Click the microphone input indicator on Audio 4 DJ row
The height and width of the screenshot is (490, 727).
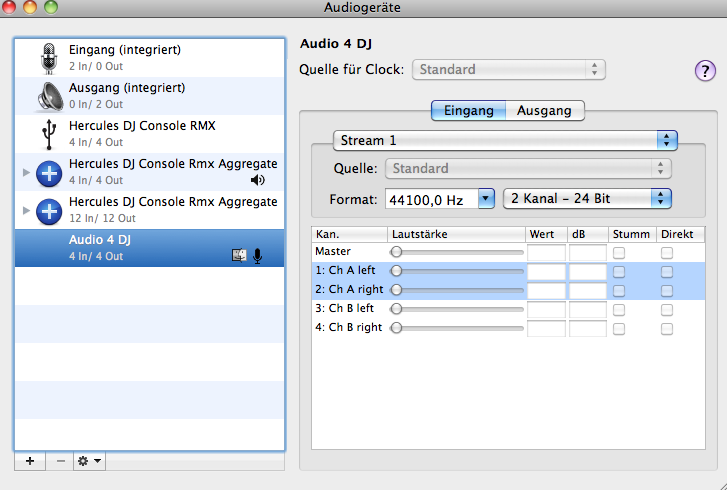258,256
